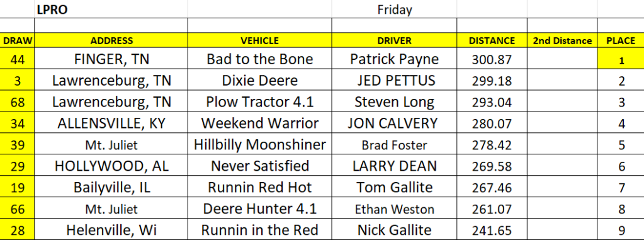Select the Friday header cell
Viewport: 644px width, 240px height.
(x=394, y=9)
